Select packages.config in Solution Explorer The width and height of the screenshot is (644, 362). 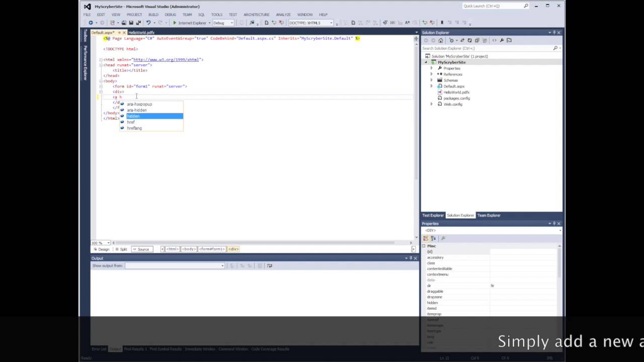click(457, 99)
